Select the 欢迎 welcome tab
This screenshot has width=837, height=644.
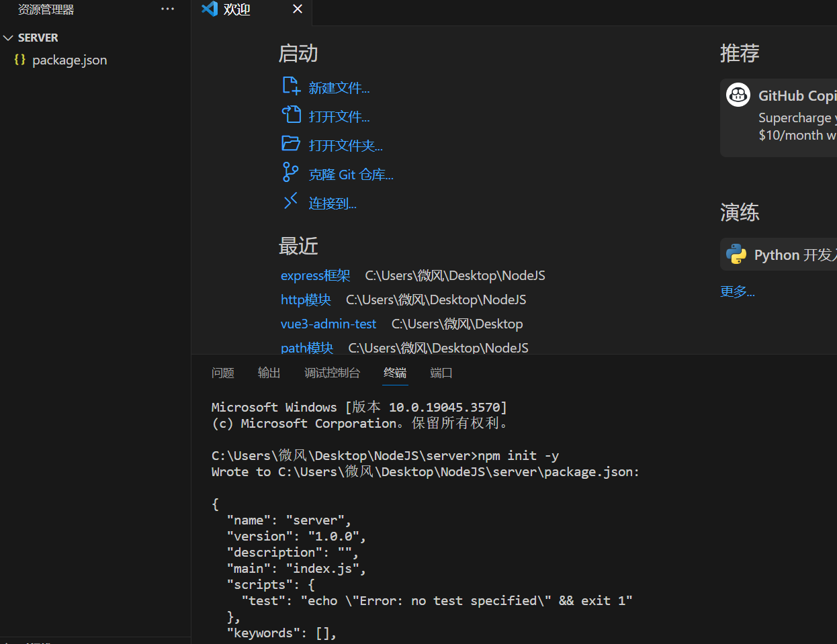click(237, 9)
